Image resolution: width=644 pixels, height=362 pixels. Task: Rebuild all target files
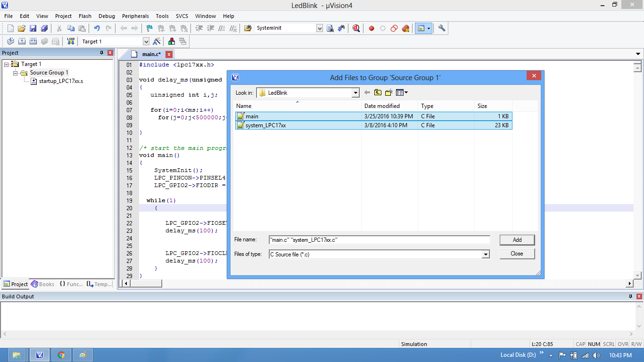(x=33, y=41)
